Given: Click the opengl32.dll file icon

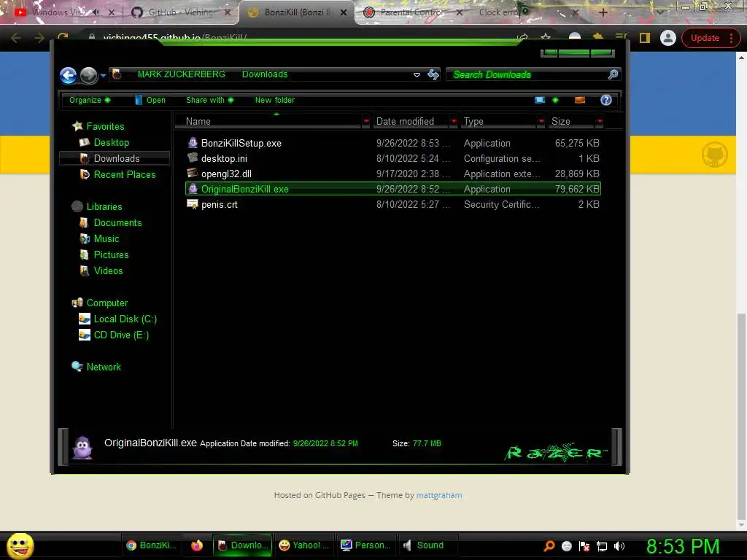Looking at the screenshot, I should 193,174.
